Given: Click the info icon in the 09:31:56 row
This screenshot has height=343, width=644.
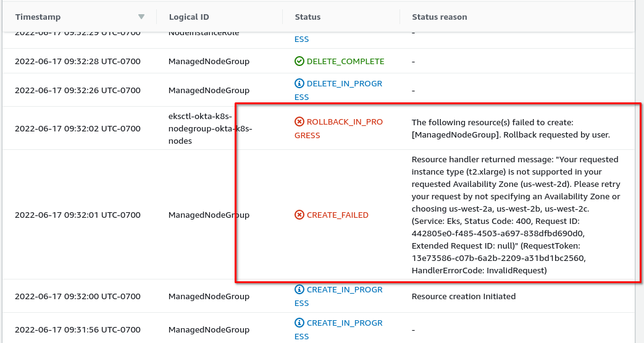Looking at the screenshot, I should (x=299, y=323).
